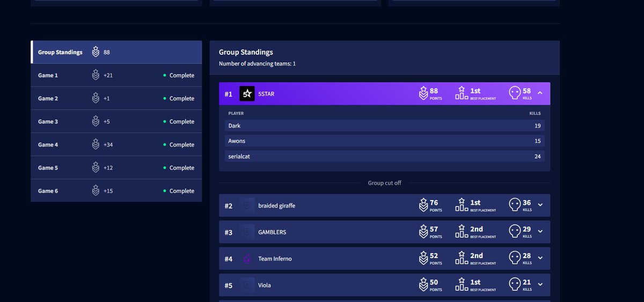Image resolution: width=644 pixels, height=302 pixels.
Task: Click Game 4 points value +34
Action: click(108, 145)
